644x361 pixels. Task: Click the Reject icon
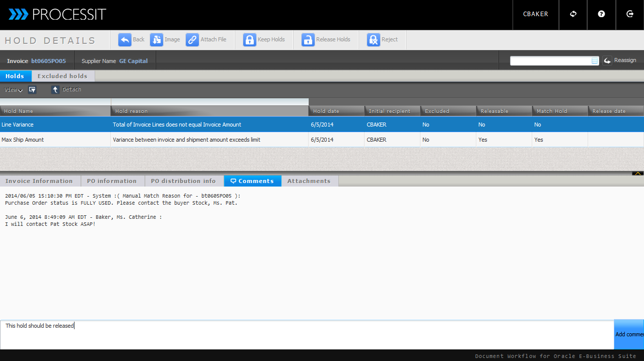click(x=374, y=40)
